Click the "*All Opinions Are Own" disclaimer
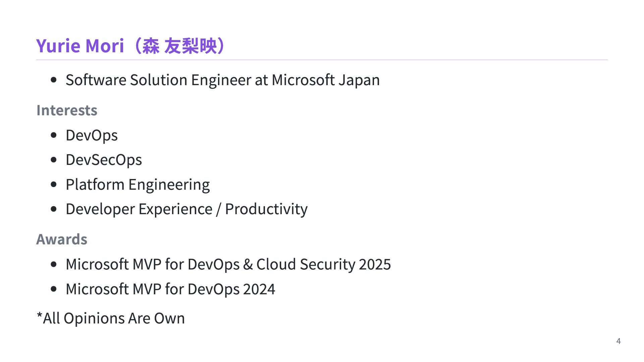The width and height of the screenshot is (644, 362). click(x=111, y=318)
